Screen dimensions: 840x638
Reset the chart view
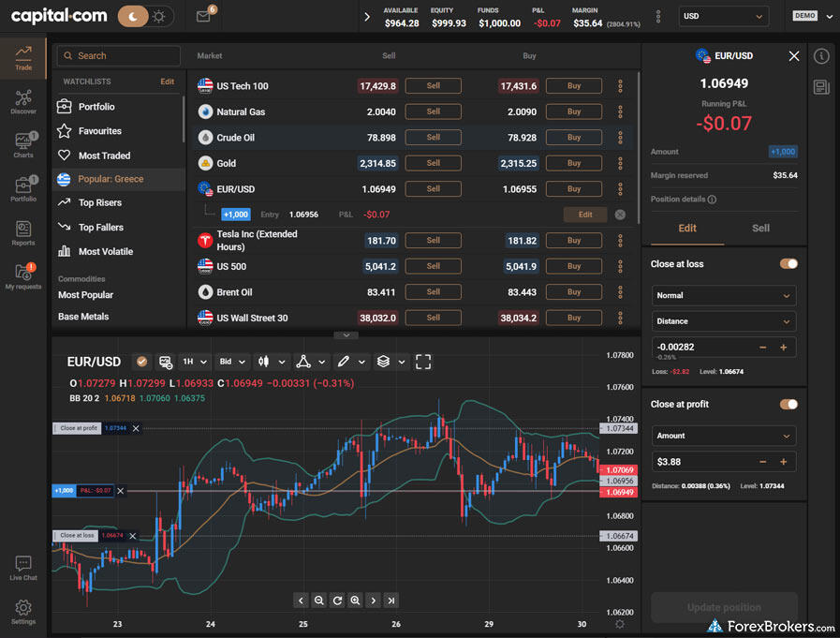tap(337, 601)
